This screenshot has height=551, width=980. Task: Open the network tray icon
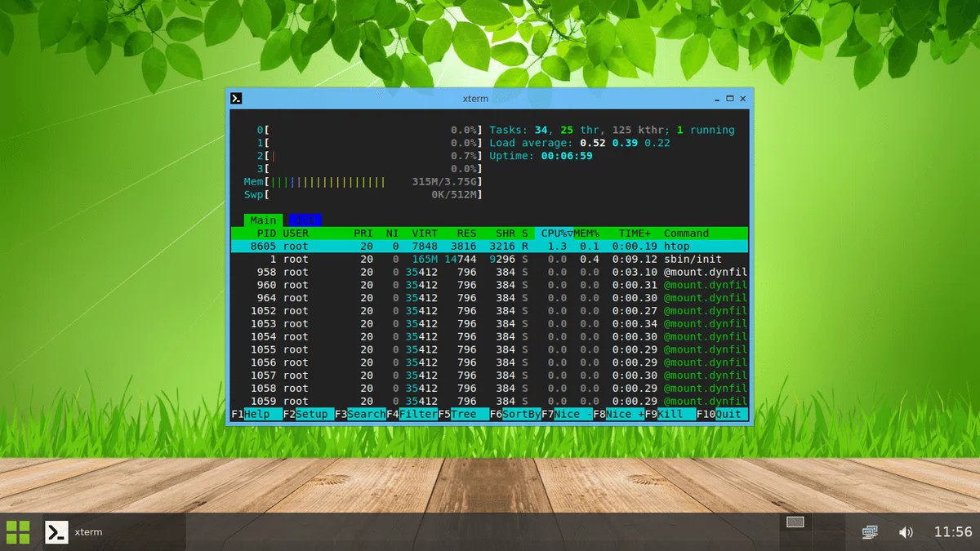tap(870, 532)
